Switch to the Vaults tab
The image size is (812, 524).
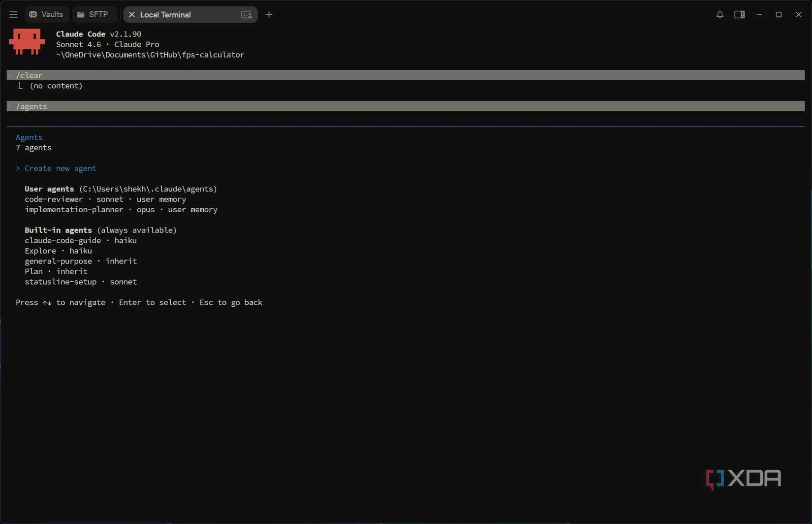46,15
